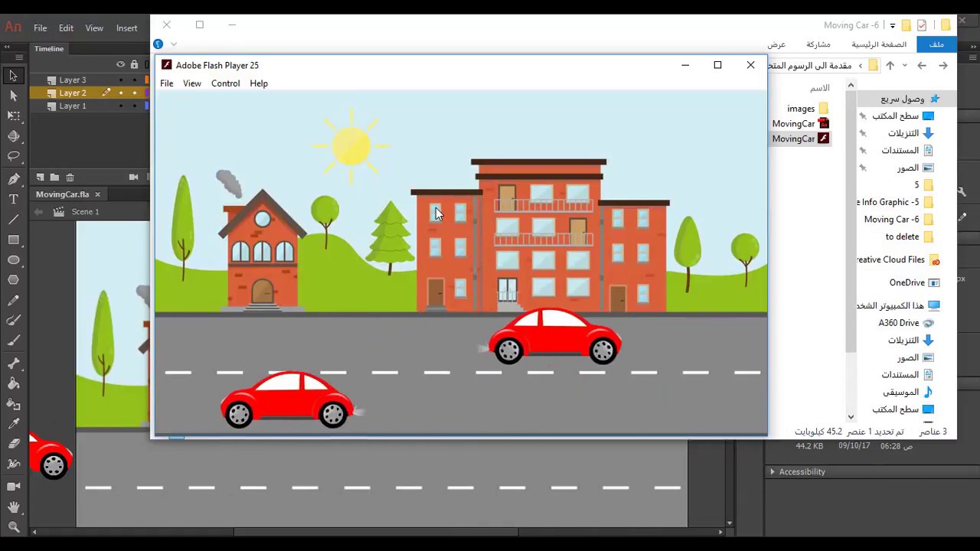This screenshot has height=551, width=980.
Task: Toggle visibility dot of Layer 2
Action: (x=120, y=93)
